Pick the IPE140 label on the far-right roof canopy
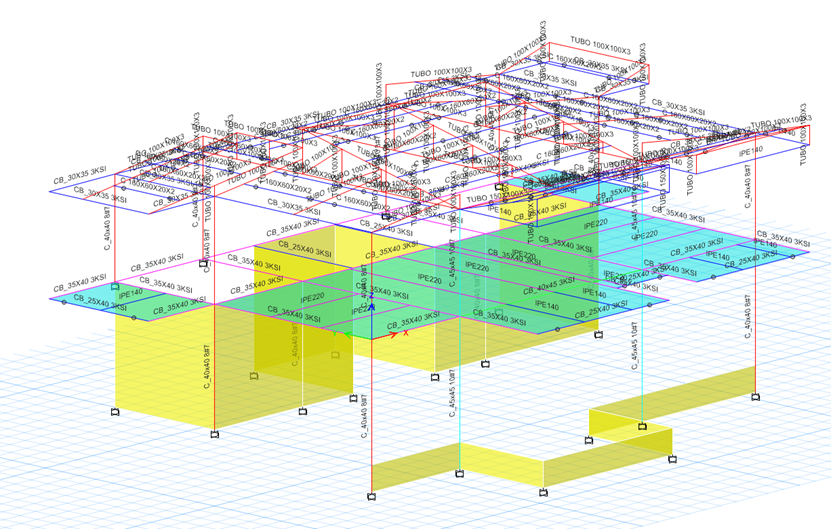 tap(752, 152)
